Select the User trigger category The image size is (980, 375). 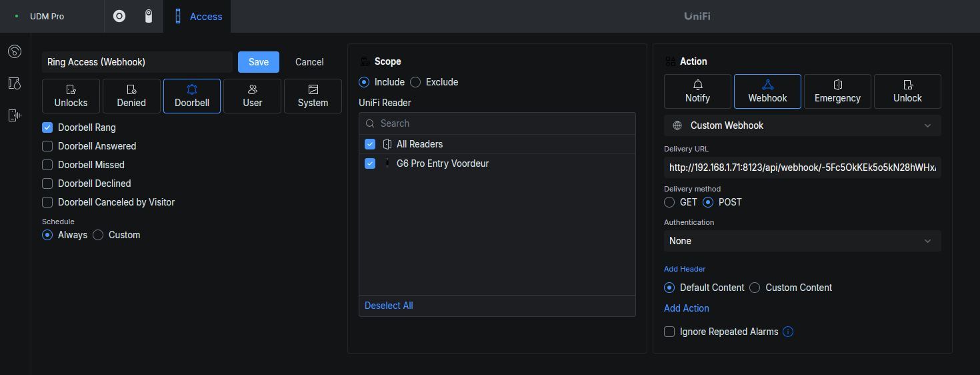(252, 96)
